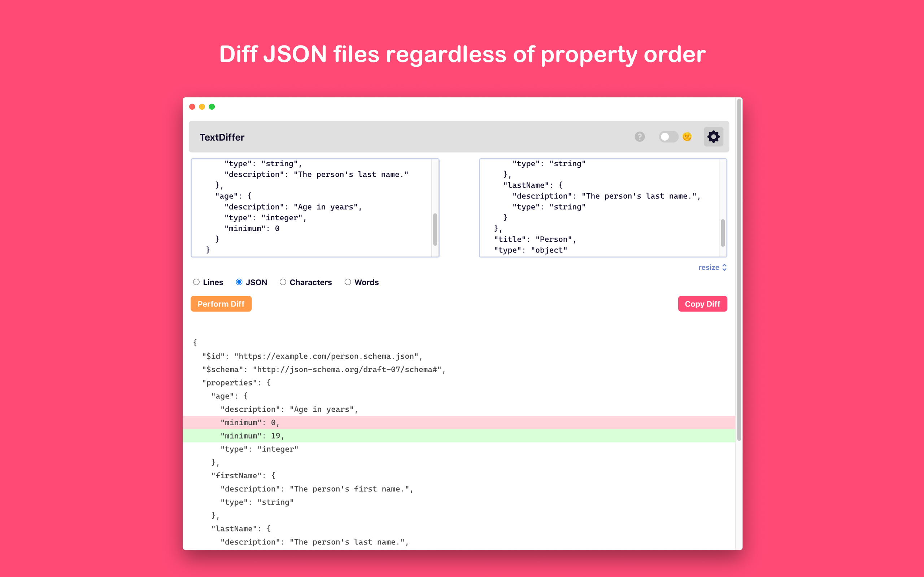Click the main window scrollbar
The width and height of the screenshot is (924, 577).
(739, 269)
